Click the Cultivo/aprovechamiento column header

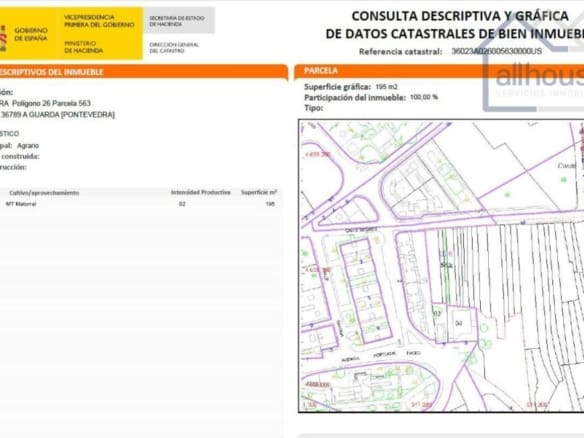44,193
